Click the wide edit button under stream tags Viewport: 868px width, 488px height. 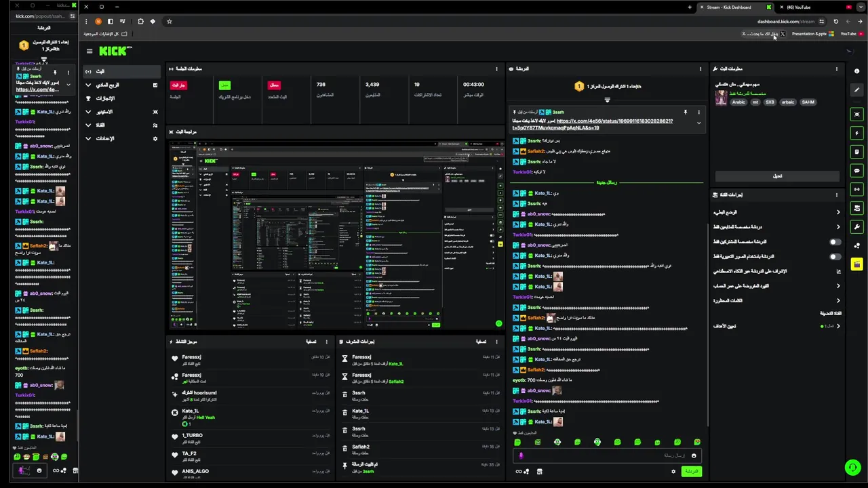click(x=777, y=176)
